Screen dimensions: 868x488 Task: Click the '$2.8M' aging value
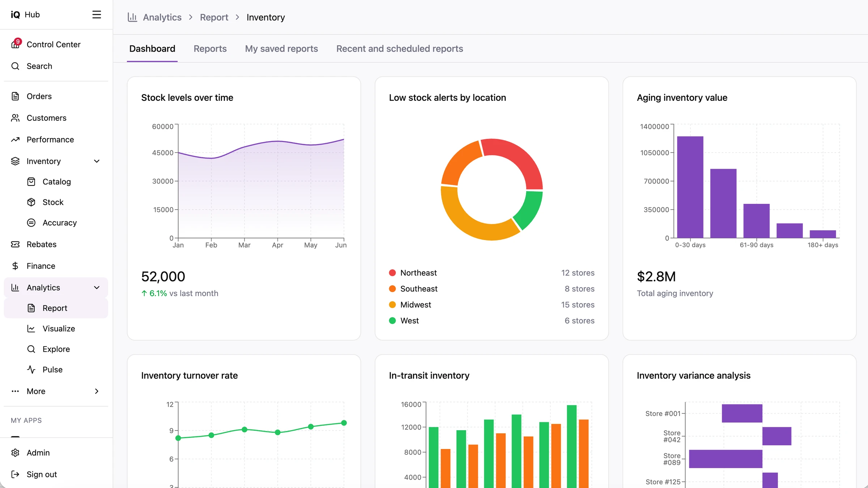[656, 277]
